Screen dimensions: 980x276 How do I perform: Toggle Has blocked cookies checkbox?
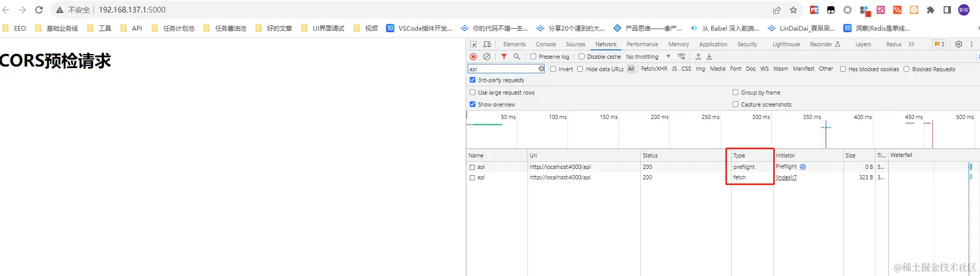[x=843, y=69]
